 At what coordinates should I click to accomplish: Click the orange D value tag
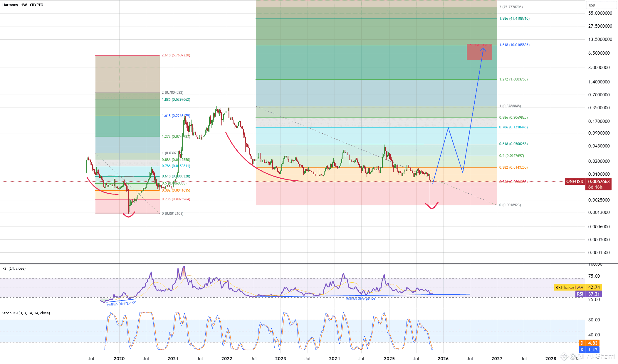click(x=593, y=343)
